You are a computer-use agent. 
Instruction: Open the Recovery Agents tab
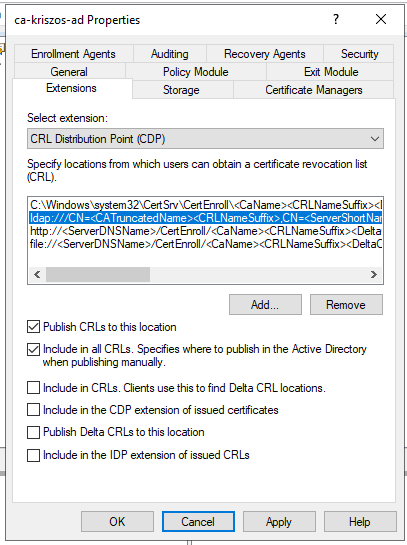264,54
